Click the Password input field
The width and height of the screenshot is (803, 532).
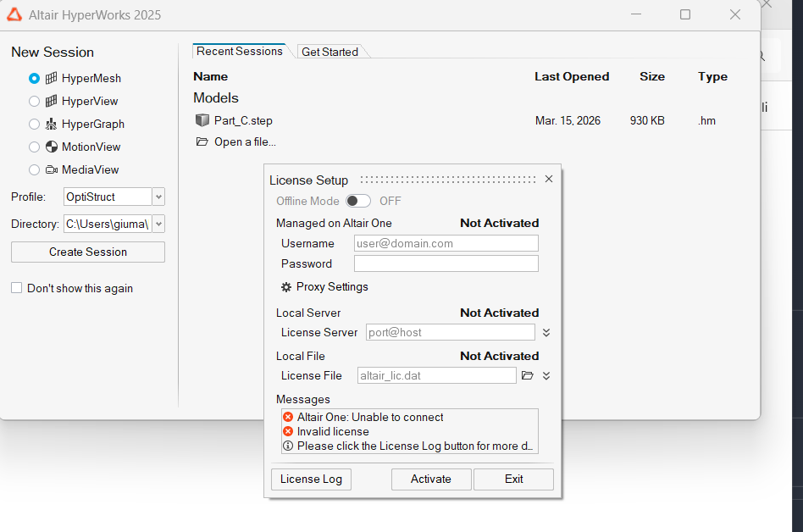point(446,263)
